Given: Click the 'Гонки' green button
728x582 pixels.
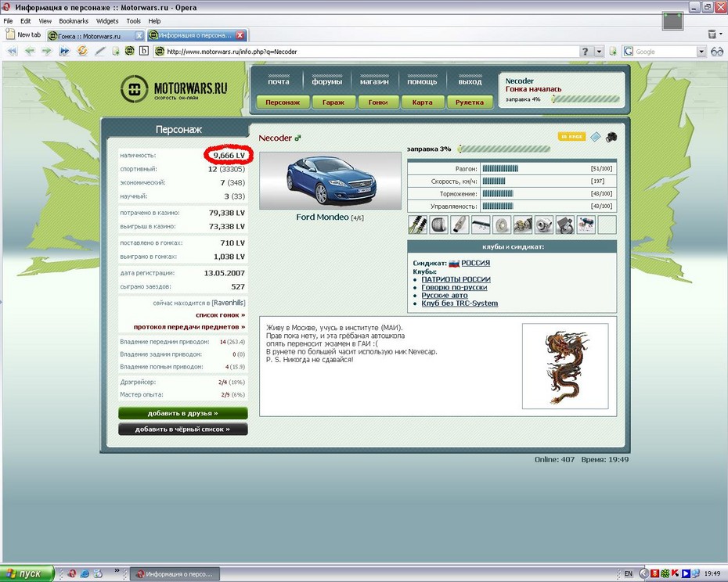Looking at the screenshot, I should 378,102.
